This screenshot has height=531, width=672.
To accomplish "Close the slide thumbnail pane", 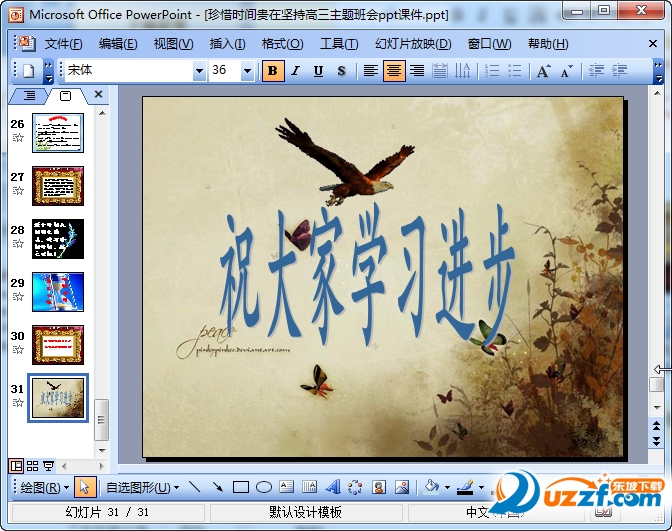I will tap(99, 94).
